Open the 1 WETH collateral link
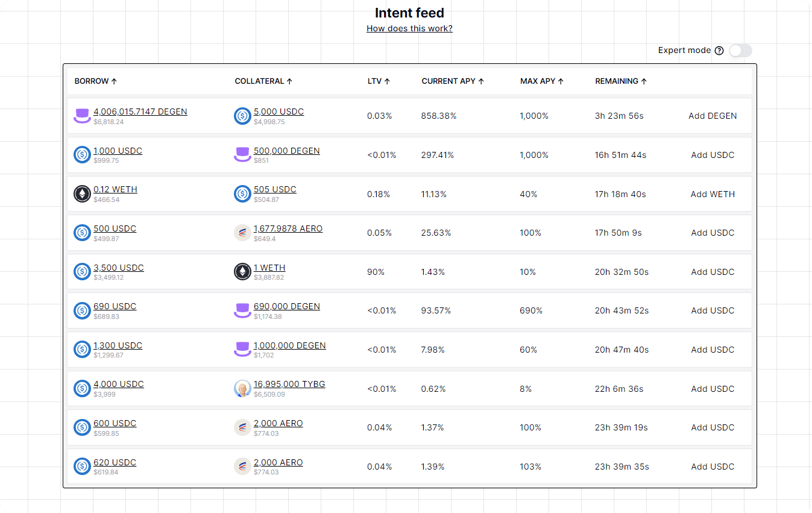 tap(269, 268)
